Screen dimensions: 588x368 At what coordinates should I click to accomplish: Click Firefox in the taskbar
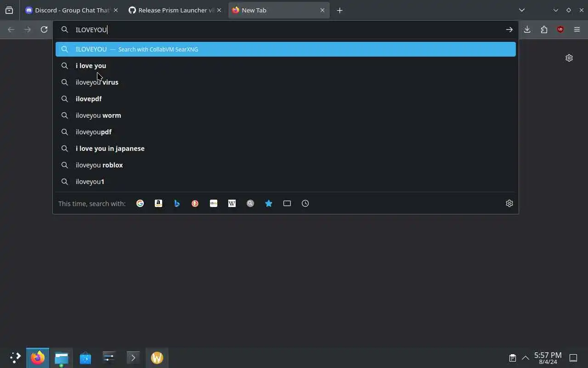[x=38, y=357]
